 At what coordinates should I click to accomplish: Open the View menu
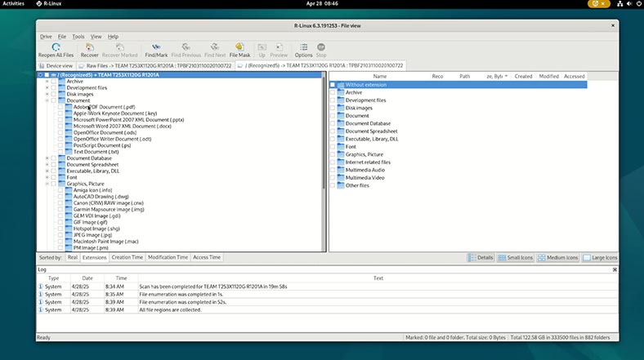[96, 37]
